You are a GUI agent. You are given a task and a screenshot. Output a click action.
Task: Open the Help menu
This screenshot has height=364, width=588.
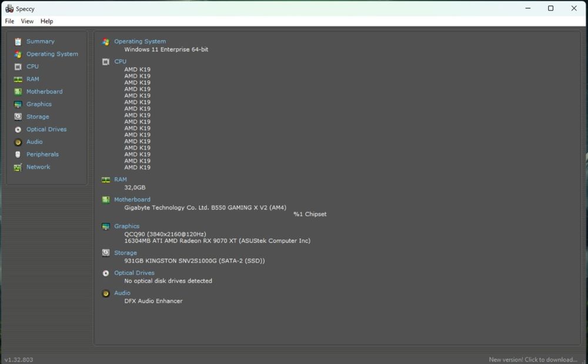47,21
